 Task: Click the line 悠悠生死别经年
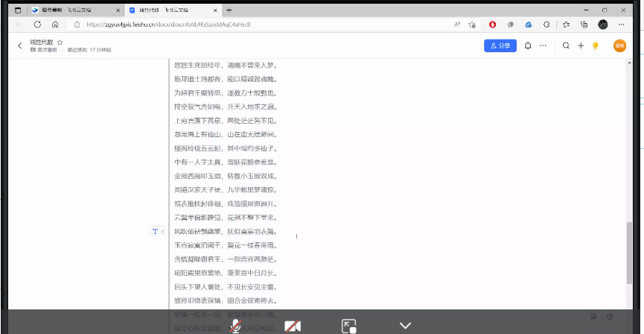click(x=197, y=65)
